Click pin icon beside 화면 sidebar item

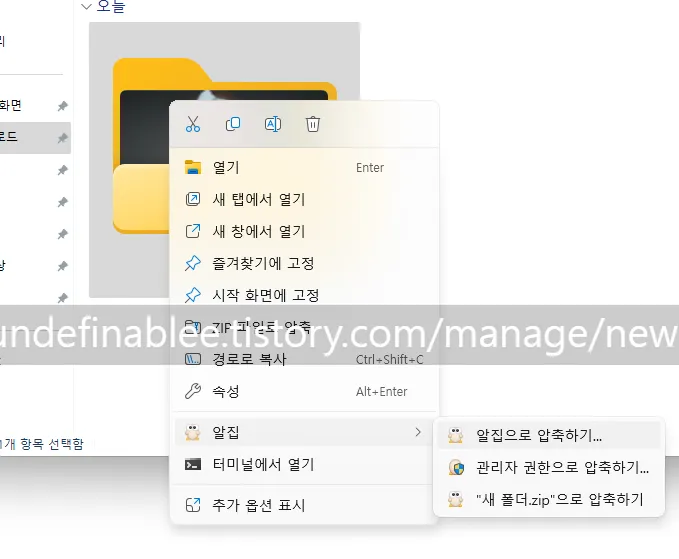(x=63, y=106)
